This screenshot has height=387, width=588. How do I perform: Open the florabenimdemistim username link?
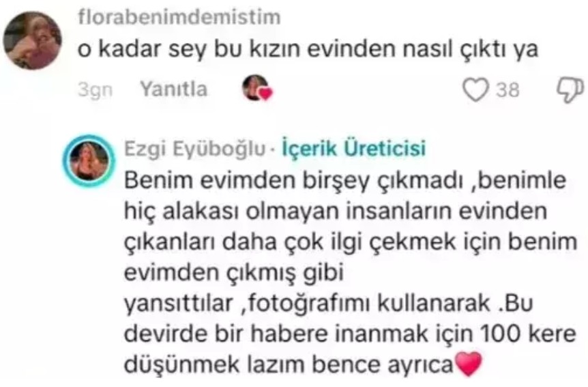179,17
